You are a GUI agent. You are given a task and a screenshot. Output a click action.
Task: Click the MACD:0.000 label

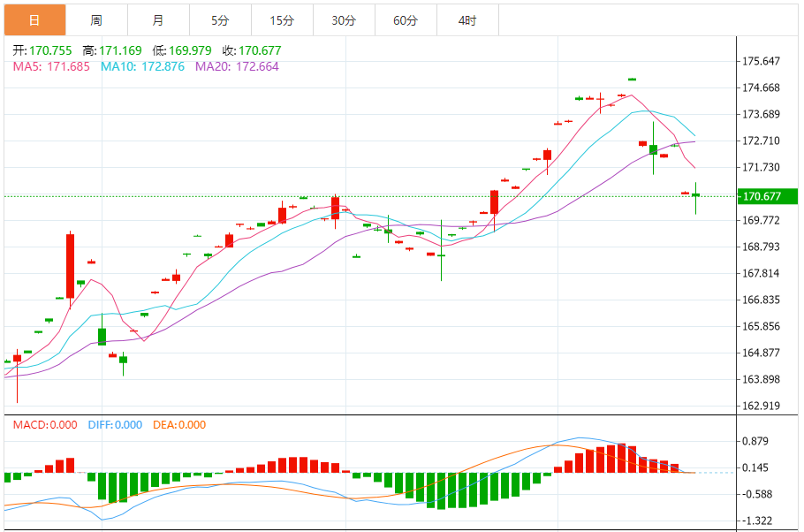[45, 425]
